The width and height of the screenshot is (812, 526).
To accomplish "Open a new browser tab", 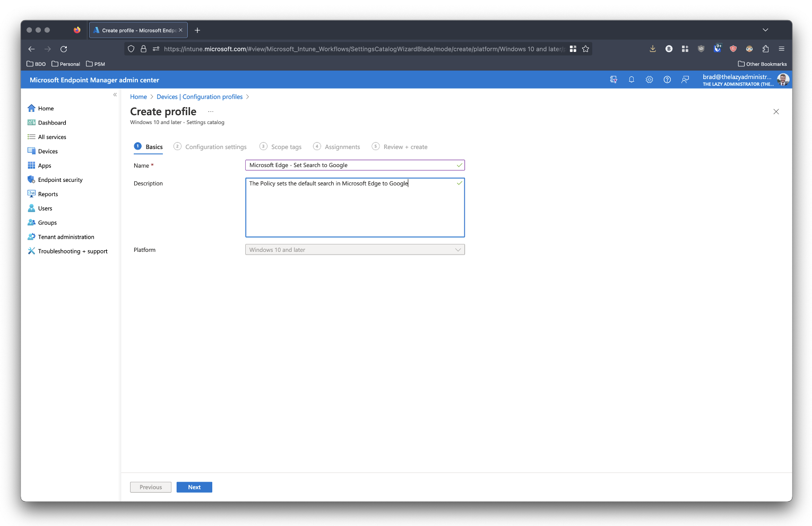I will (x=197, y=30).
